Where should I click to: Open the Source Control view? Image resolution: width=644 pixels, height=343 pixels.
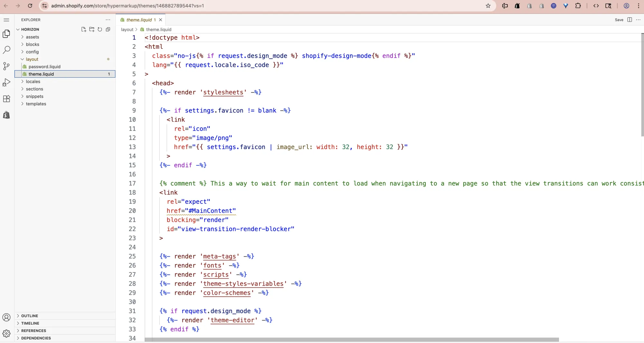click(x=6, y=66)
